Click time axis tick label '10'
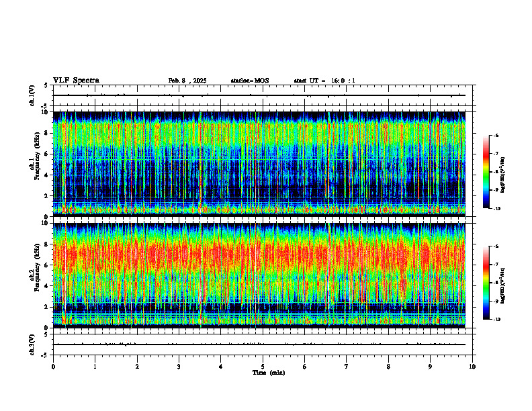Screen dimensions: 532x411 pos(472,367)
